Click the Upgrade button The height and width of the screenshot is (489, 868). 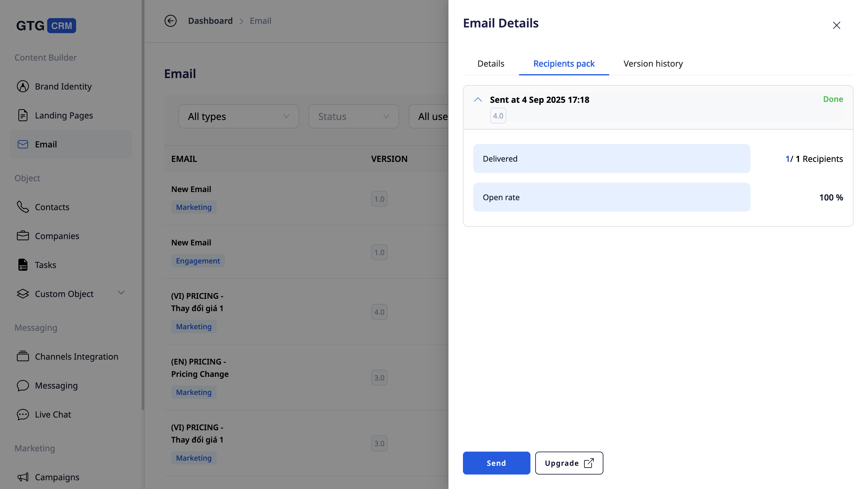(x=569, y=463)
